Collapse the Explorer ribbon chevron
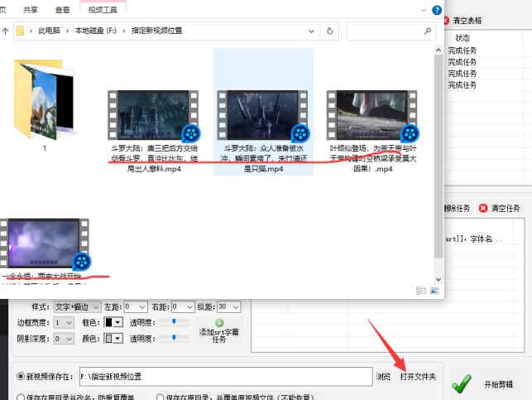Screen dimensions: 532x400 click(424, 10)
